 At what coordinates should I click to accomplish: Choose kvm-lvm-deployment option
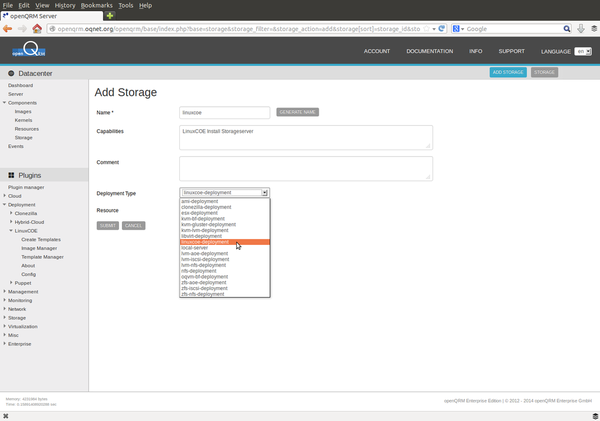pyautogui.click(x=225, y=230)
